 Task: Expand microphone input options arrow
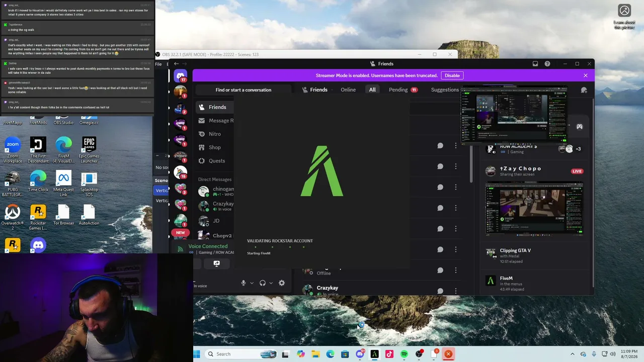tap(252, 283)
